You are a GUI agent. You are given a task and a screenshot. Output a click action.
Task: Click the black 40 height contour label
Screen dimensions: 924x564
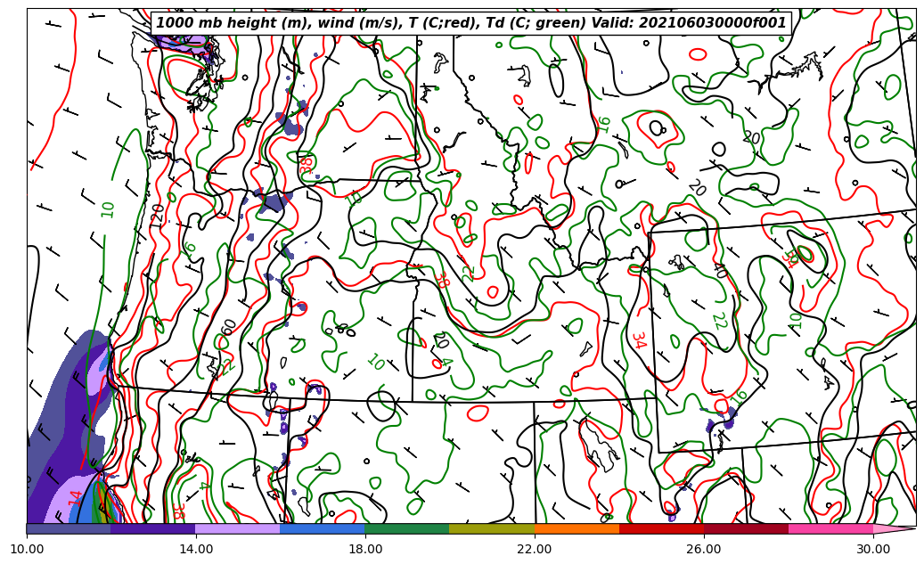click(x=720, y=271)
